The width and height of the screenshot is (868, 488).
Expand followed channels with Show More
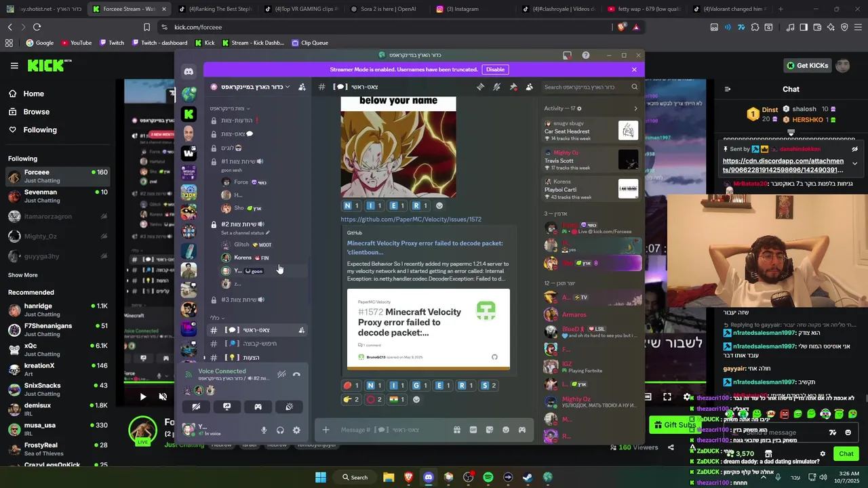pyautogui.click(x=22, y=275)
